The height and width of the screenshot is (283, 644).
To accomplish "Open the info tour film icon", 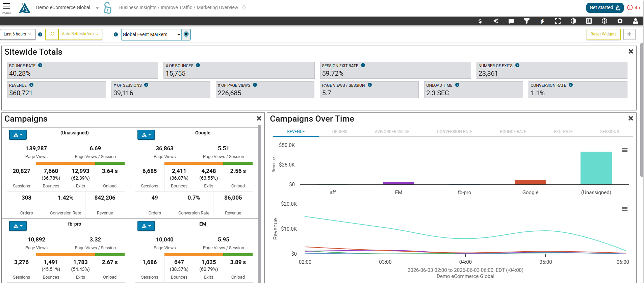I will [x=589, y=21].
